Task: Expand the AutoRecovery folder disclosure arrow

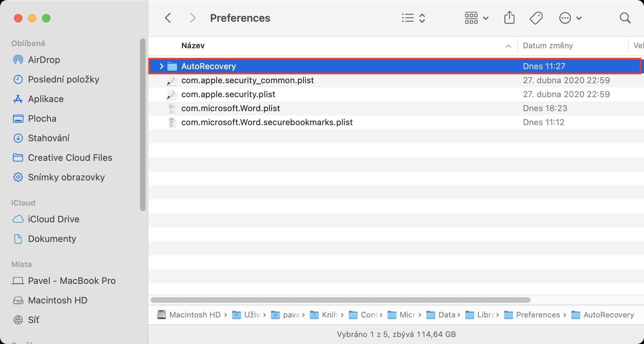Action: (x=161, y=66)
